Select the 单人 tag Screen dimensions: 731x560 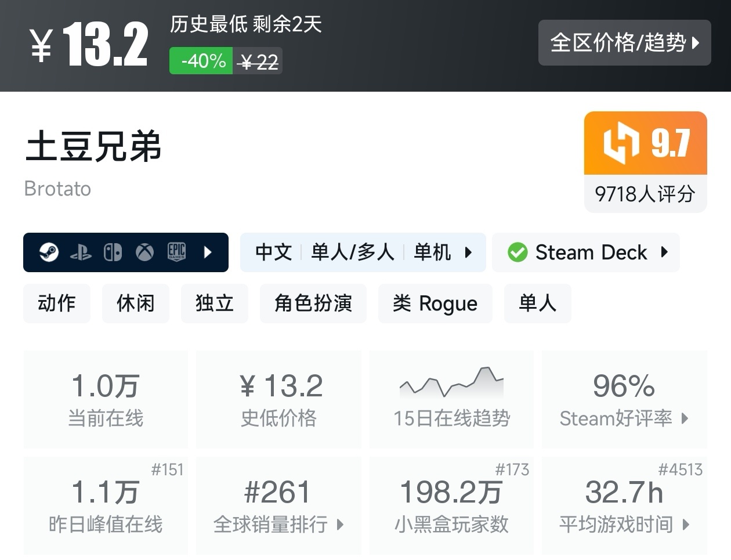click(x=538, y=303)
